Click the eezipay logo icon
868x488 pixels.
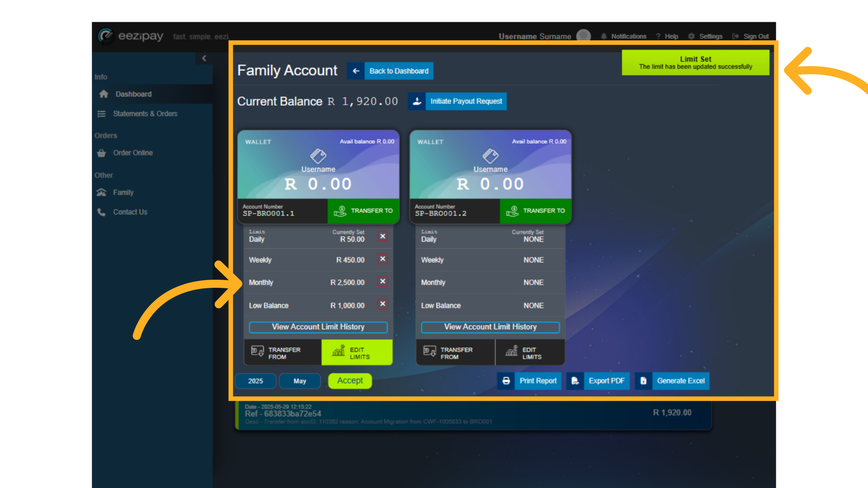(x=106, y=36)
